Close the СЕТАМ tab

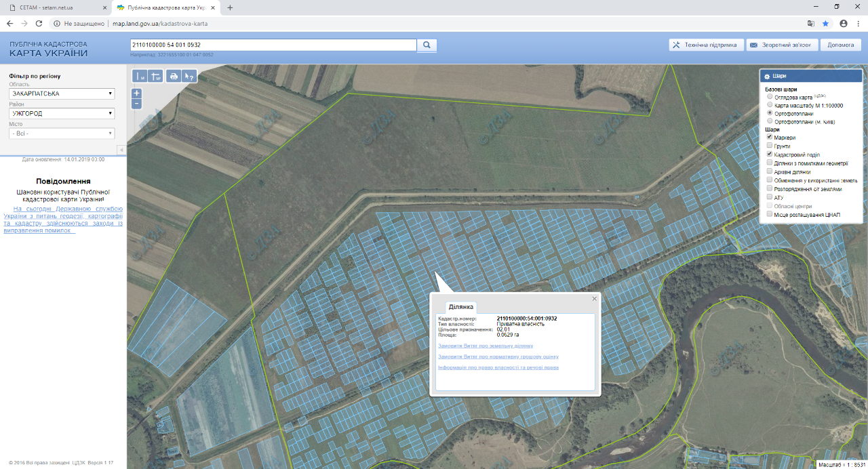pyautogui.click(x=104, y=7)
